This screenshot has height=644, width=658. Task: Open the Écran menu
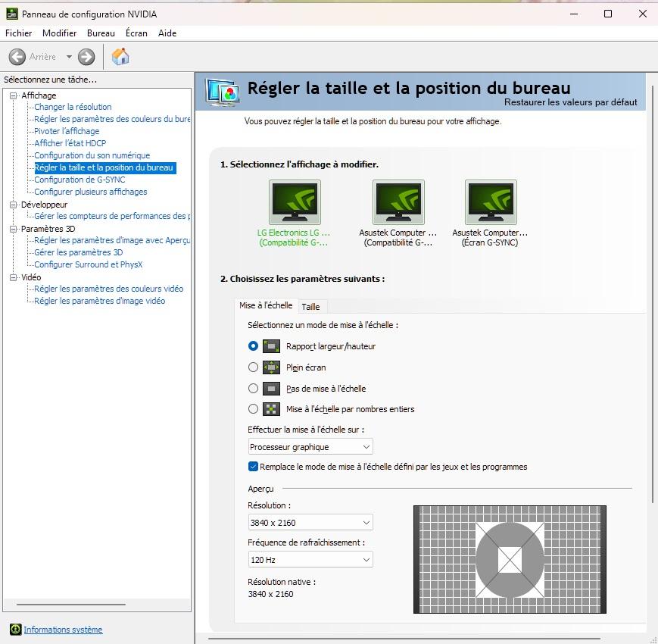click(136, 33)
